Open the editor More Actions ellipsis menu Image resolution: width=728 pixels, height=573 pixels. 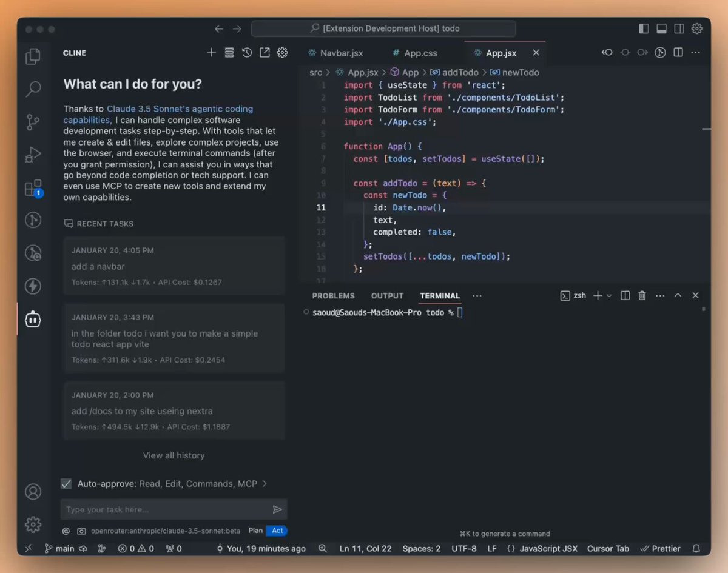(x=696, y=53)
